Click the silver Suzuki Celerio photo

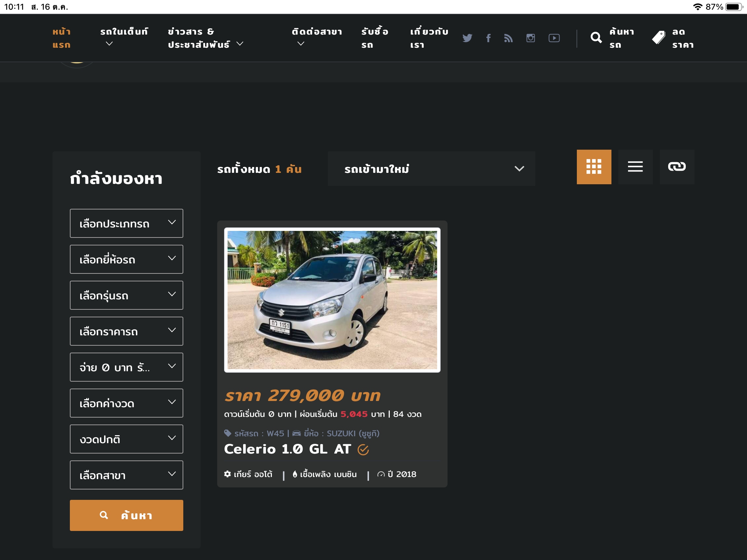pyautogui.click(x=332, y=300)
